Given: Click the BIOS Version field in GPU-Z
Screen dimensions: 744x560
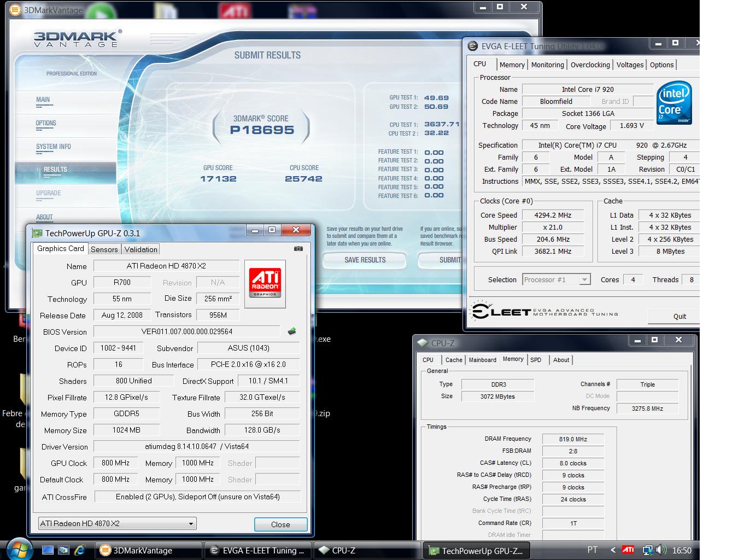Looking at the screenshot, I should (186, 331).
